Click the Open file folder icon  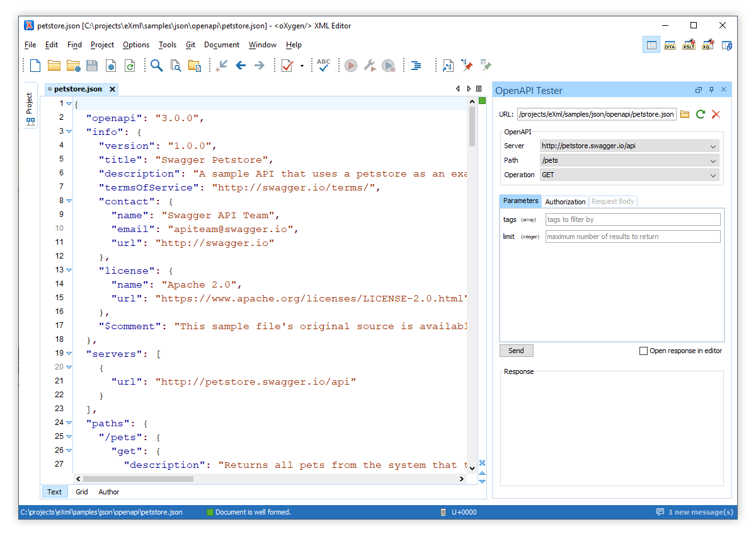[54, 65]
